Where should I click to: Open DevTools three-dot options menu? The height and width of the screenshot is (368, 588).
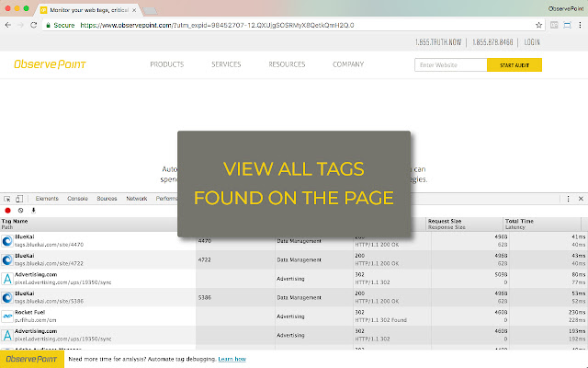568,199
